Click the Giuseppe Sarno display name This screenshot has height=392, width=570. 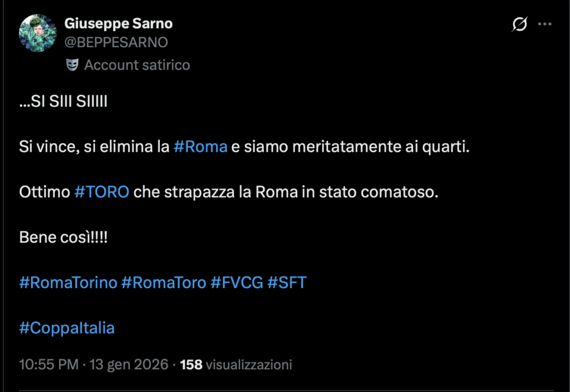pos(119,23)
